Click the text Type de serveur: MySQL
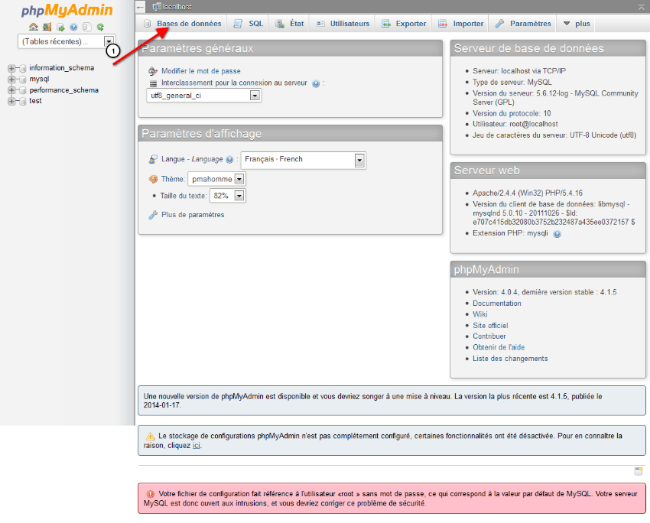This screenshot has height=523, width=650. 512,82
